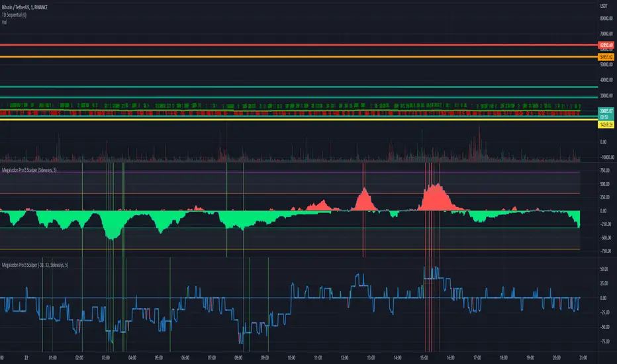Open first Megalodon Pro Scalper (Sideways, 5) legend
Image resolution: width=617 pixels, height=364 pixels.
29,170
